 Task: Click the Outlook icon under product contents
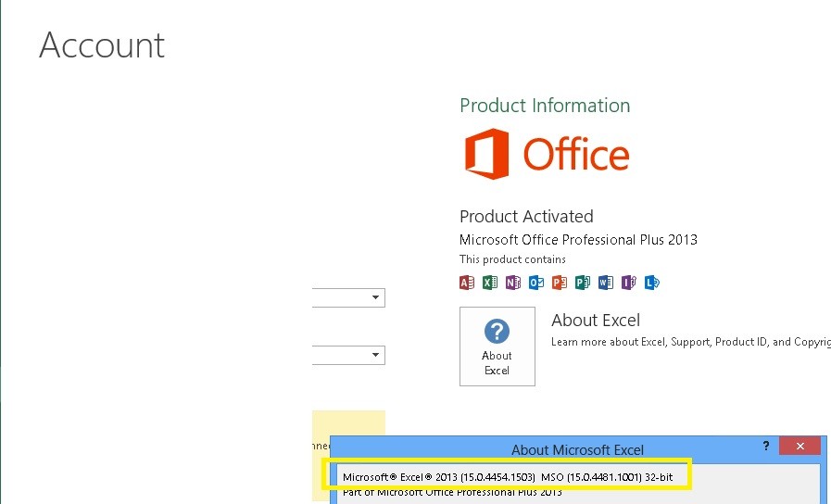[536, 283]
